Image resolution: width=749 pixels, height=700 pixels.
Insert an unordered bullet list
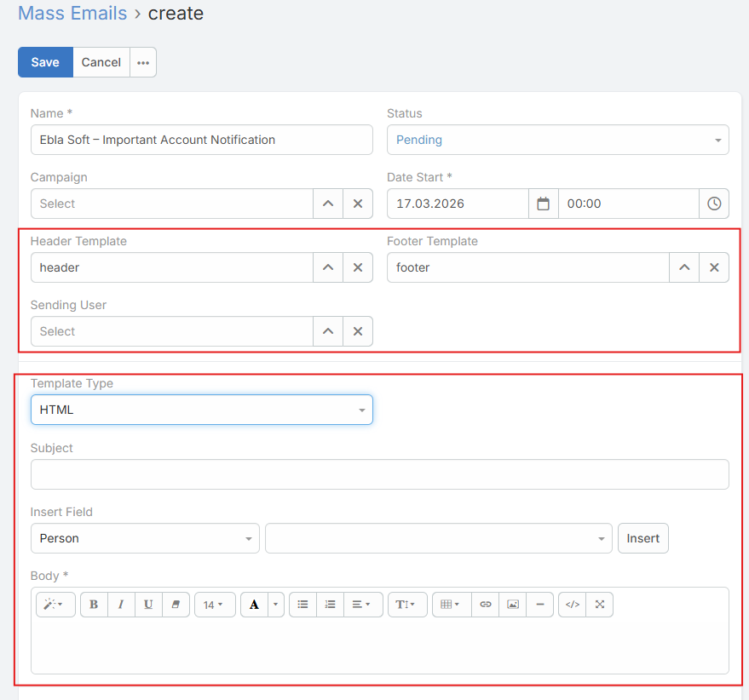click(302, 605)
